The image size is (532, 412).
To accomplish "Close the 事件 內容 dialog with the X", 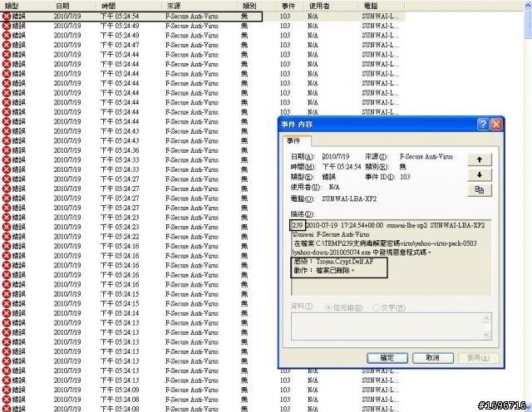I will click(496, 125).
